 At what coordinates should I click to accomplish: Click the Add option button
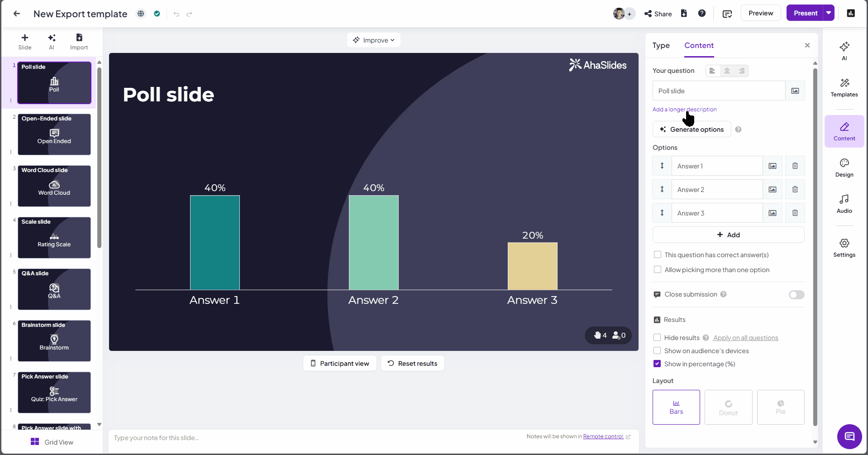coord(728,235)
